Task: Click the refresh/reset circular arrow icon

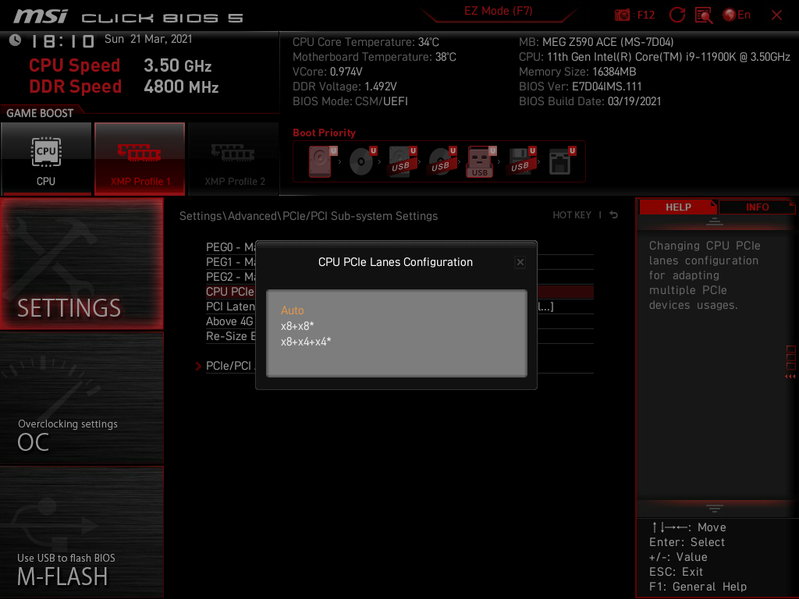Action: click(677, 15)
